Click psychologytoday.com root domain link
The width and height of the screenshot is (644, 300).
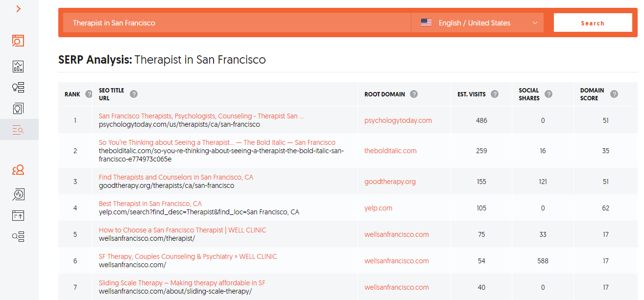coord(398,120)
